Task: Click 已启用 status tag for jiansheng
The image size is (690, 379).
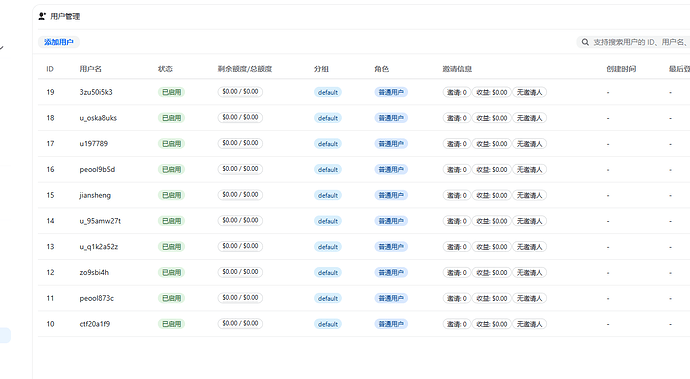Action: point(171,195)
